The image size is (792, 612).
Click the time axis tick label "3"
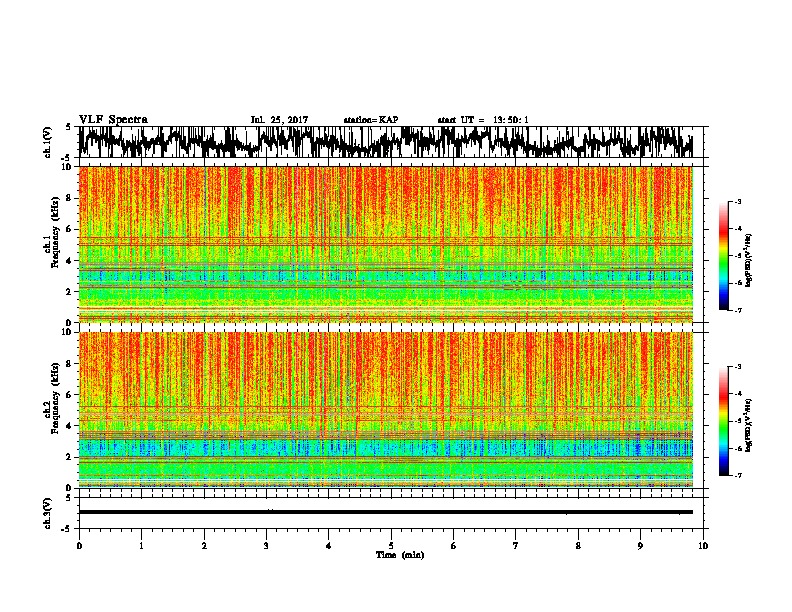point(266,545)
